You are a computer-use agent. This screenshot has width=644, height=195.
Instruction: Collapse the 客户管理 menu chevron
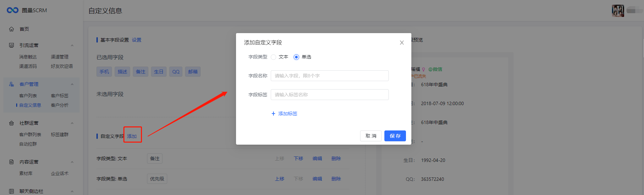coord(72,84)
